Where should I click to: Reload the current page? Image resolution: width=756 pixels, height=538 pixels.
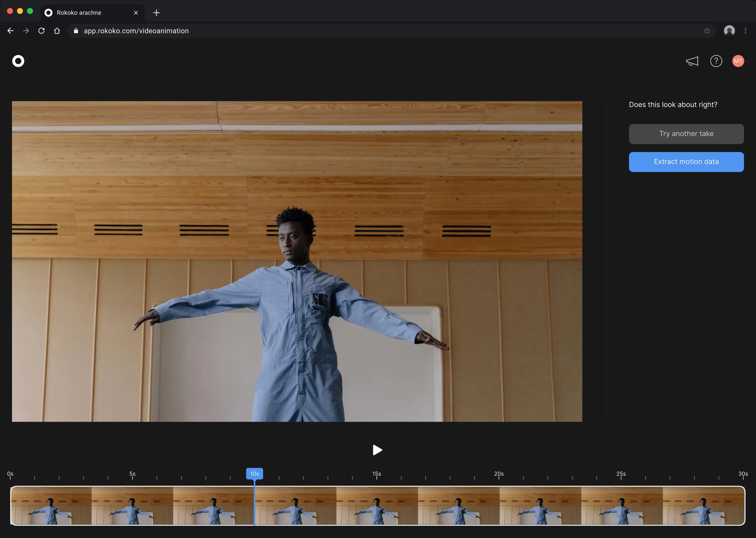41,30
